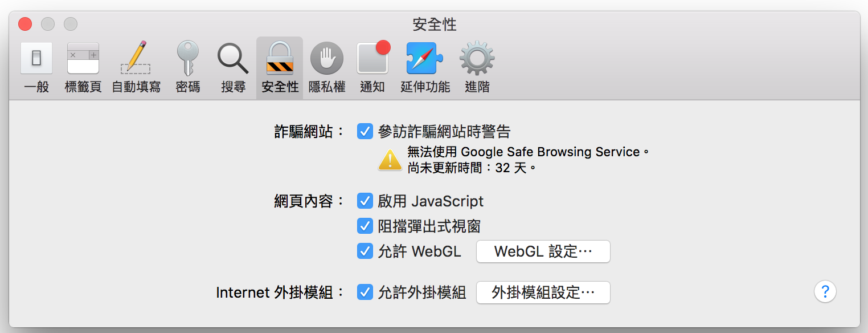
Task: Open the 密碼 key icon
Action: pyautogui.click(x=187, y=59)
